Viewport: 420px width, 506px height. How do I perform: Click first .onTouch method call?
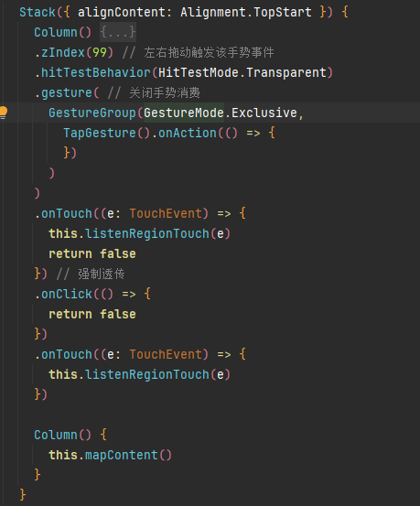[x=63, y=213]
